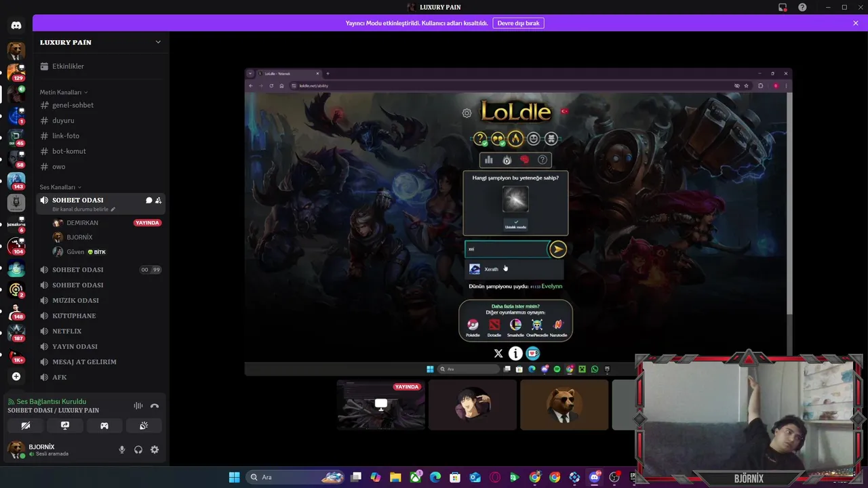Join MESAJ AT GELIRIM voice channel
Screen dimensions: 868x488
[101, 362]
